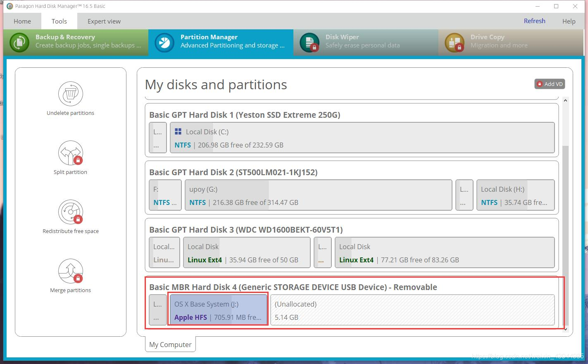Select the Local Disk (C:) partition

coord(362,138)
